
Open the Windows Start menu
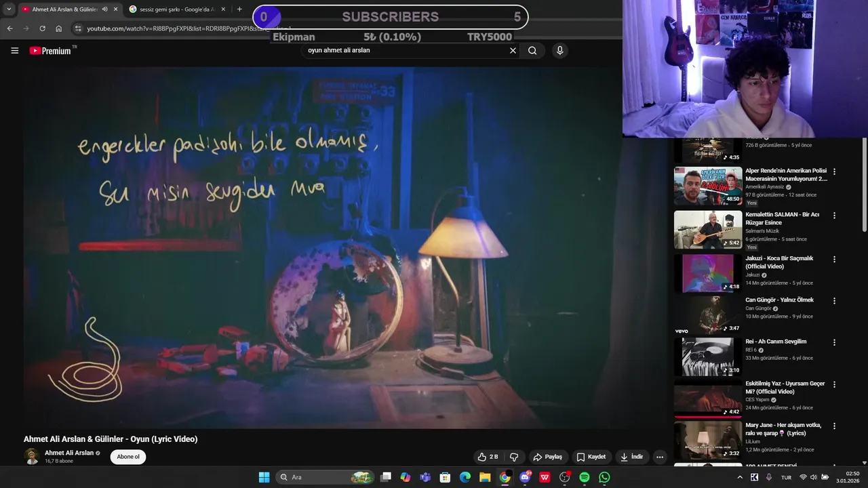[264, 477]
